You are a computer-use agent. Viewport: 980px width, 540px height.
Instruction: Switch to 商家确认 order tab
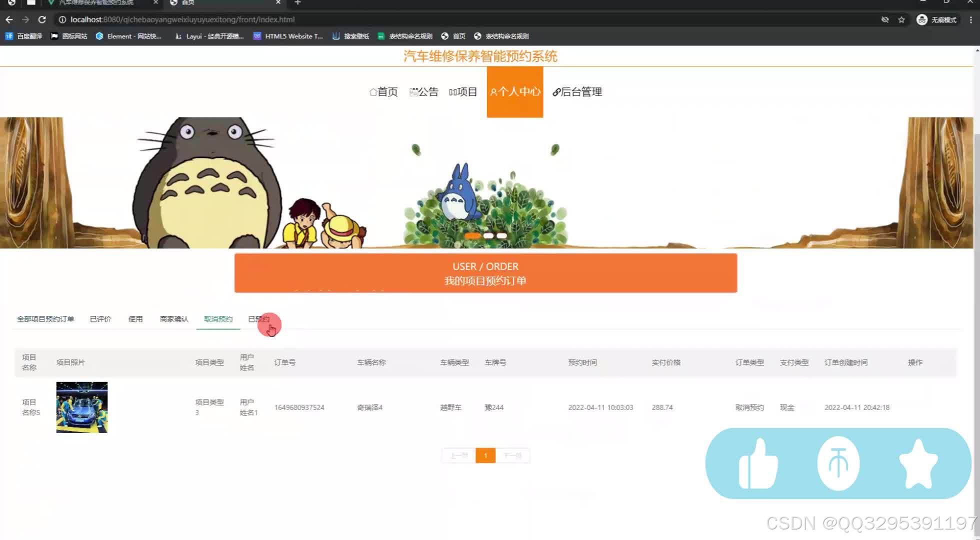(174, 319)
